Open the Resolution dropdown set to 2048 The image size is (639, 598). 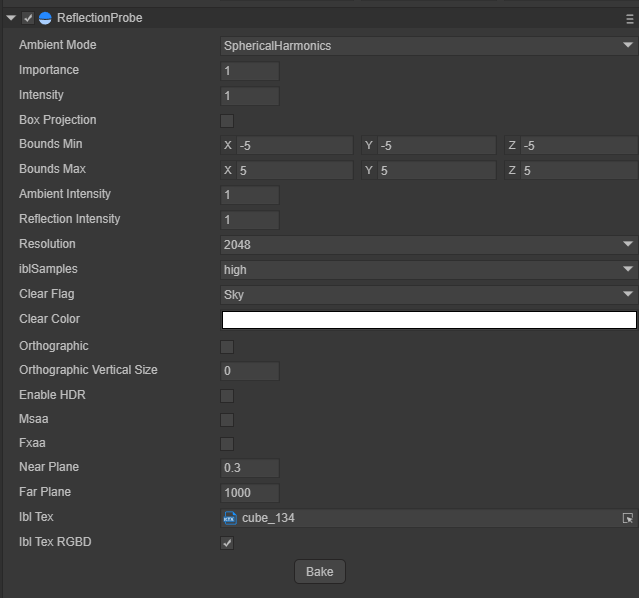(x=428, y=245)
